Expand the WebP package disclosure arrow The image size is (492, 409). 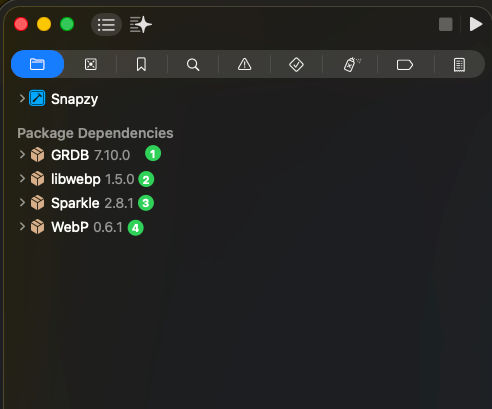point(22,226)
